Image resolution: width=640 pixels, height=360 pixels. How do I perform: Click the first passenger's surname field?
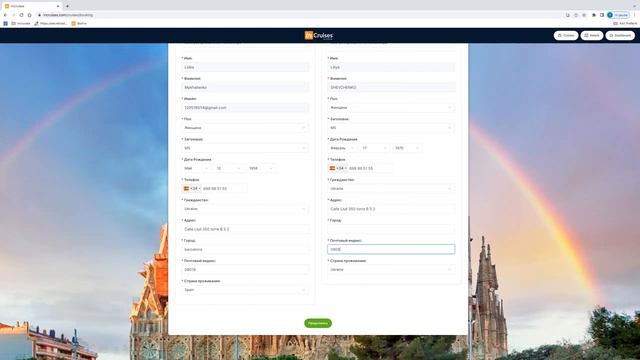point(245,87)
